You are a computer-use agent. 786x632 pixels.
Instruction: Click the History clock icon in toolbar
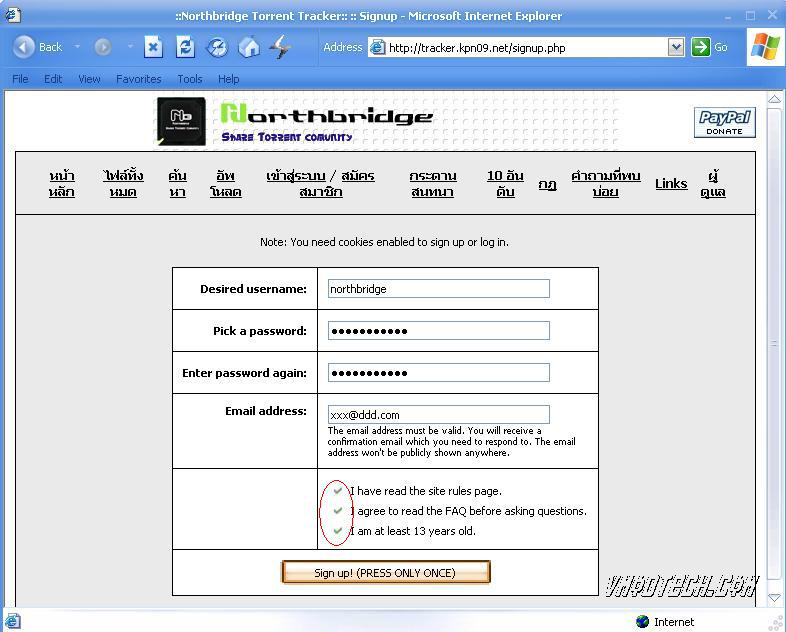[217, 48]
